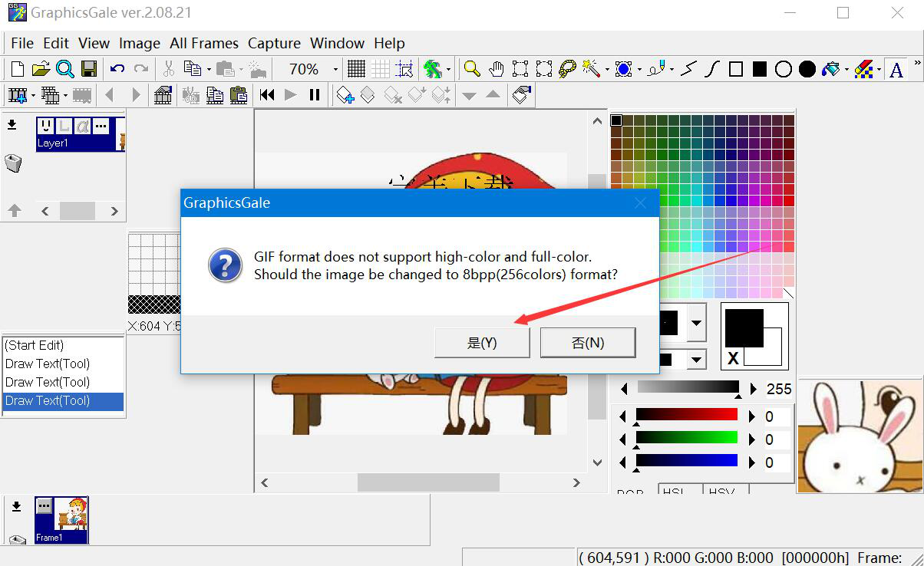Open Layer1 properties ellipsis button
The image size is (924, 566).
pyautogui.click(x=101, y=126)
